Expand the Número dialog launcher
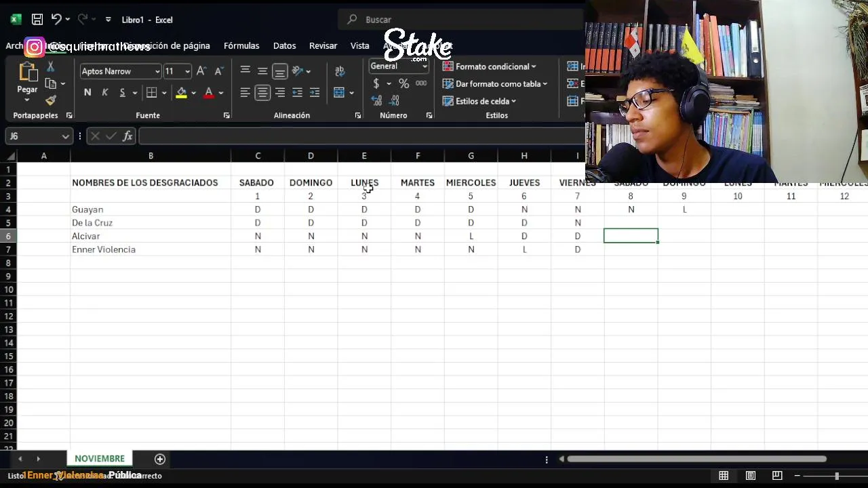The height and width of the screenshot is (488, 868). (429, 116)
